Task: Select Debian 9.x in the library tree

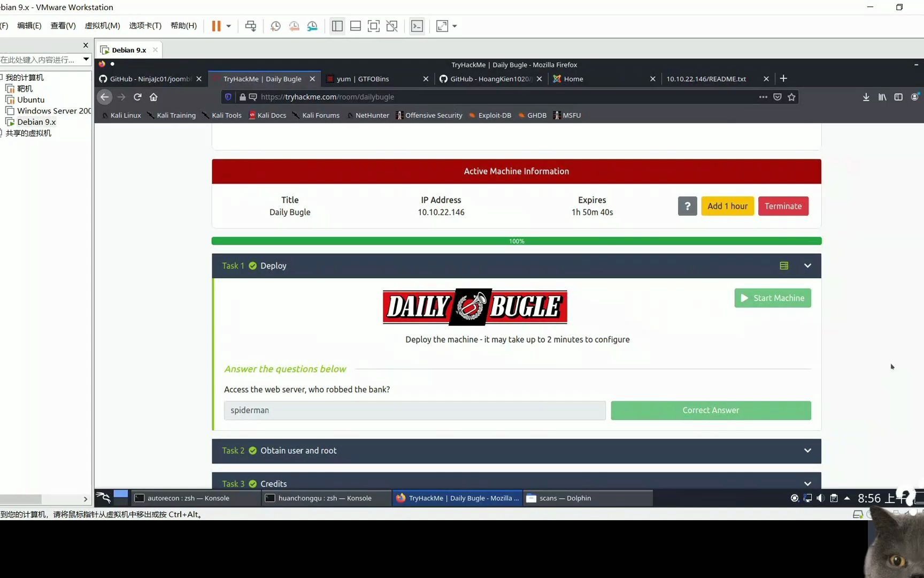Action: tap(36, 122)
